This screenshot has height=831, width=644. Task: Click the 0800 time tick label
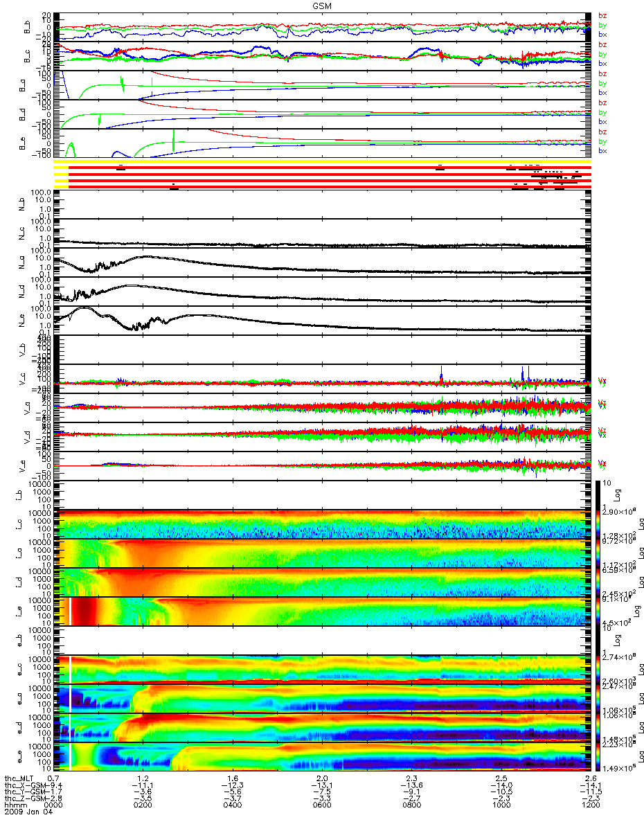point(411,806)
